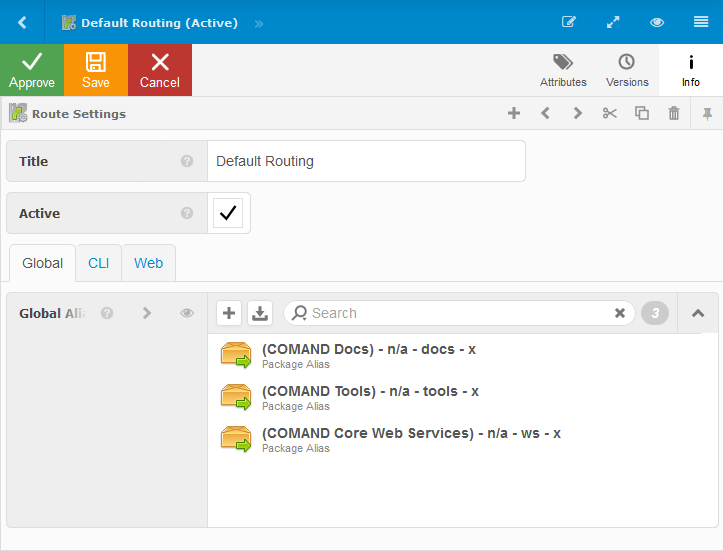This screenshot has height=551, width=723.
Task: Toggle the eye preview icon in top bar
Action: pyautogui.click(x=657, y=22)
